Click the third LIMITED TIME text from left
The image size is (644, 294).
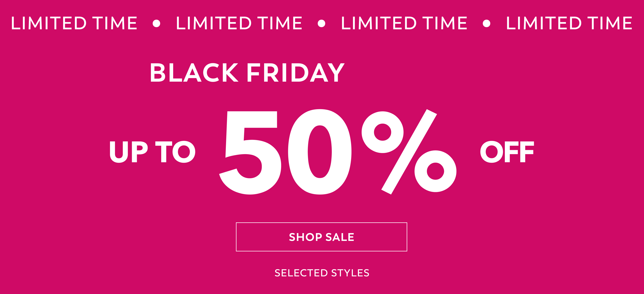click(404, 23)
